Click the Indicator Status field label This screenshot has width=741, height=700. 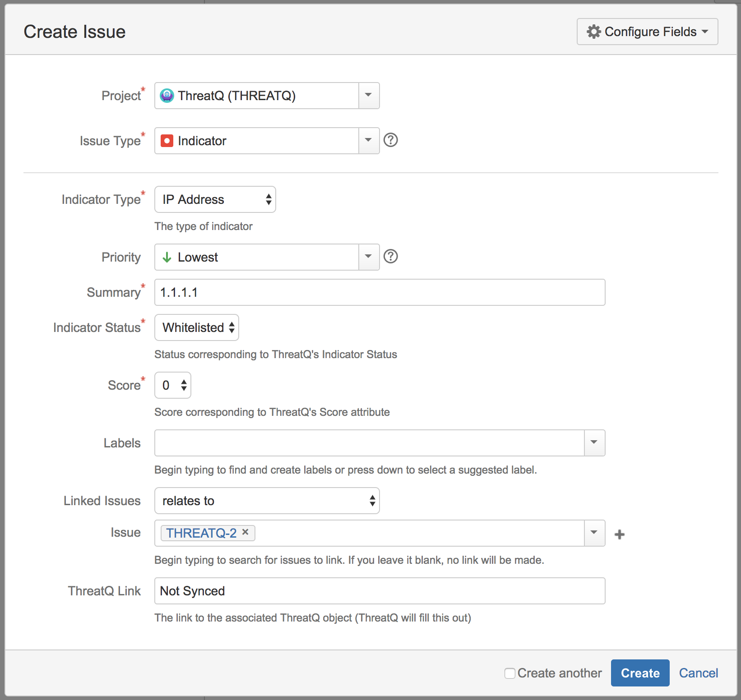[x=97, y=327]
